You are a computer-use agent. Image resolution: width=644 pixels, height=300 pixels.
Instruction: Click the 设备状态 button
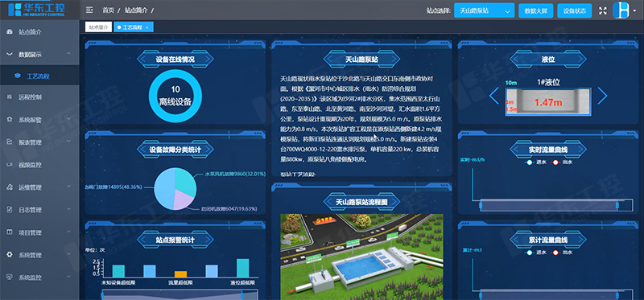point(574,10)
